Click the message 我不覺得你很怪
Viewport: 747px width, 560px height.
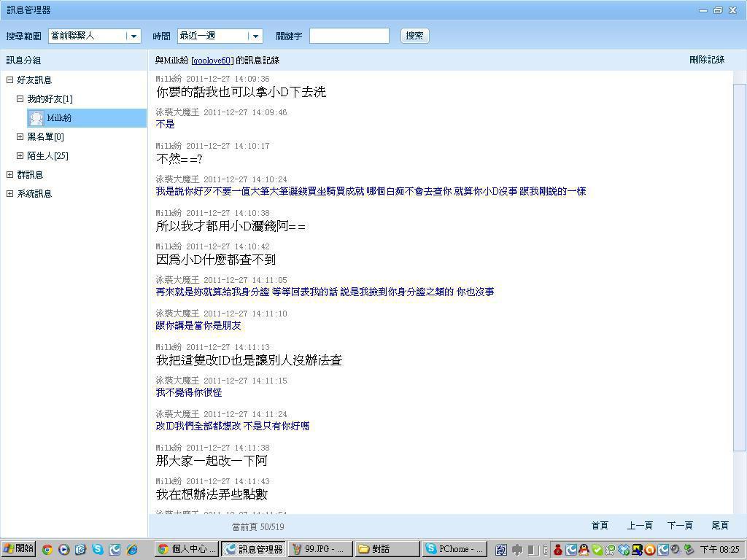tap(189, 393)
